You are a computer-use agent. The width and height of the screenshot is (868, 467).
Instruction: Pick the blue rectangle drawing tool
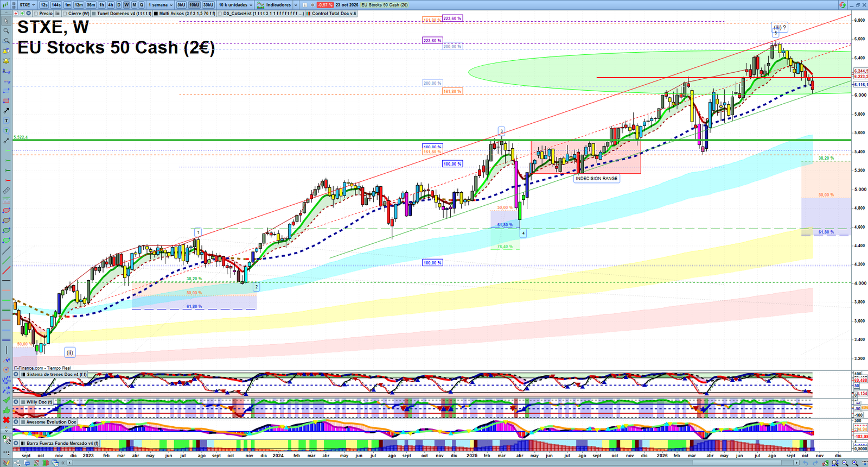tap(6, 91)
